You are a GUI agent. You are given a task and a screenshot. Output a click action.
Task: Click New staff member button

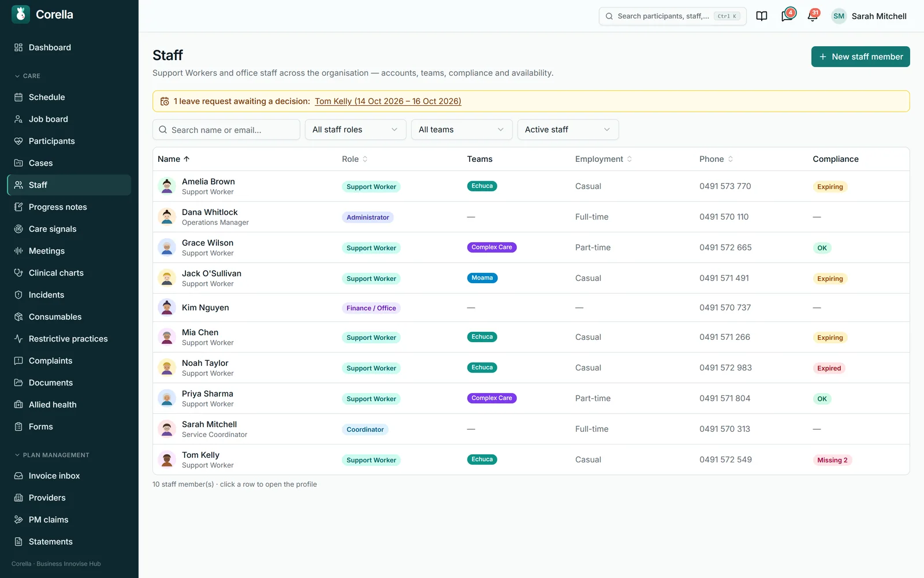[x=860, y=57]
